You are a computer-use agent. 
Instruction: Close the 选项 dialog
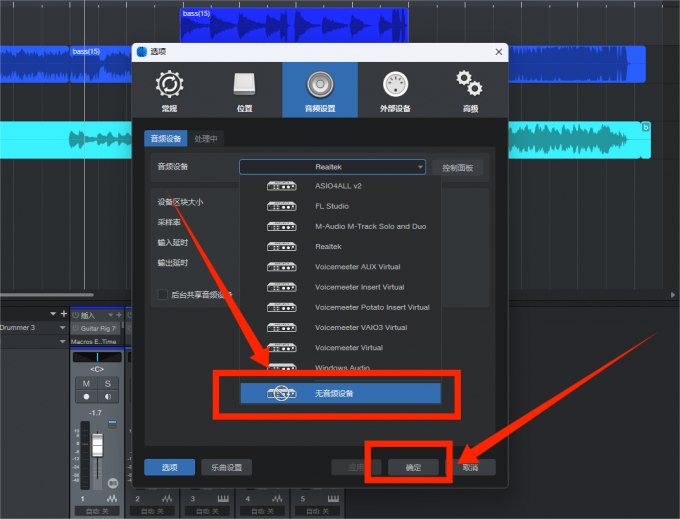click(499, 52)
